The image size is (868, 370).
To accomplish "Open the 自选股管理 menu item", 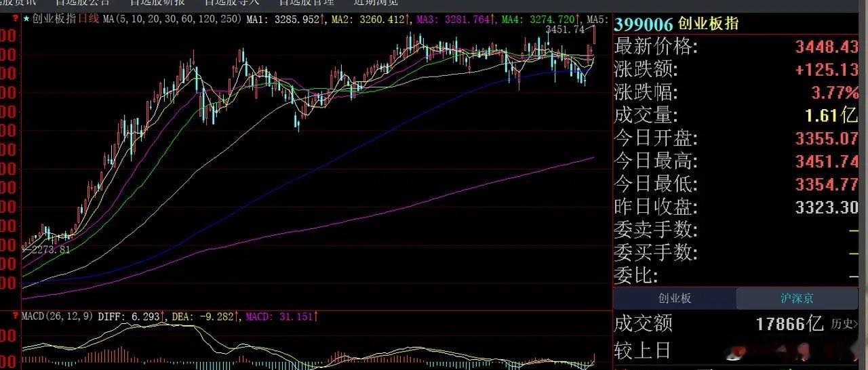I will pyautogui.click(x=307, y=3).
